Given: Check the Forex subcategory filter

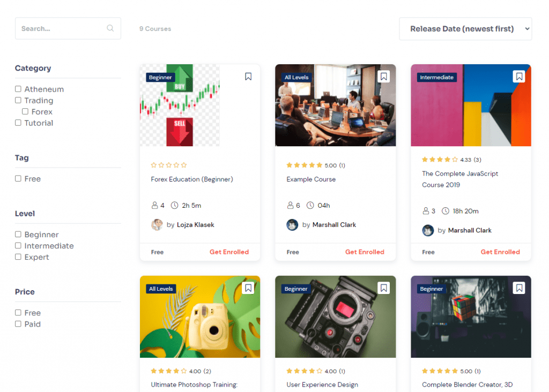Looking at the screenshot, I should [x=25, y=111].
